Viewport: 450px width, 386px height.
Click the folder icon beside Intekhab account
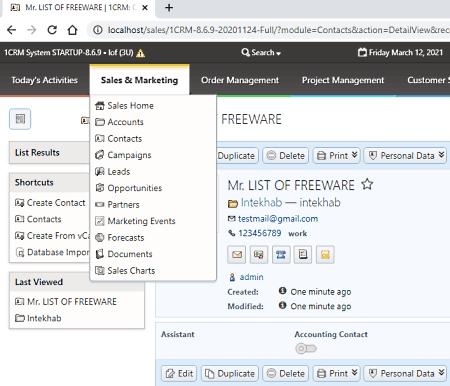[233, 203]
